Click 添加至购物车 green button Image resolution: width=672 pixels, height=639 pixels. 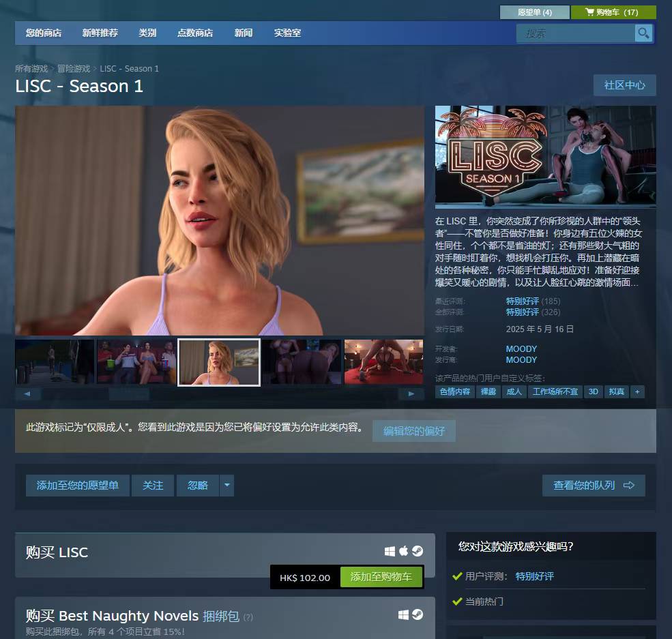[x=381, y=577]
